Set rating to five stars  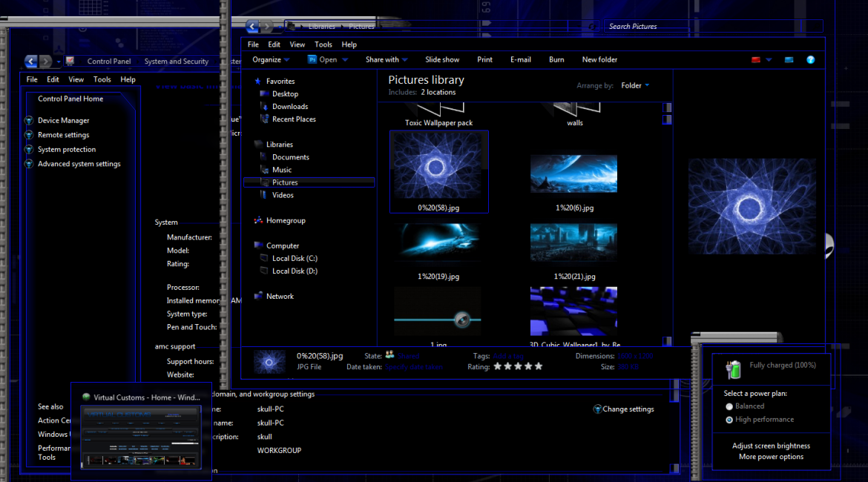(x=539, y=366)
